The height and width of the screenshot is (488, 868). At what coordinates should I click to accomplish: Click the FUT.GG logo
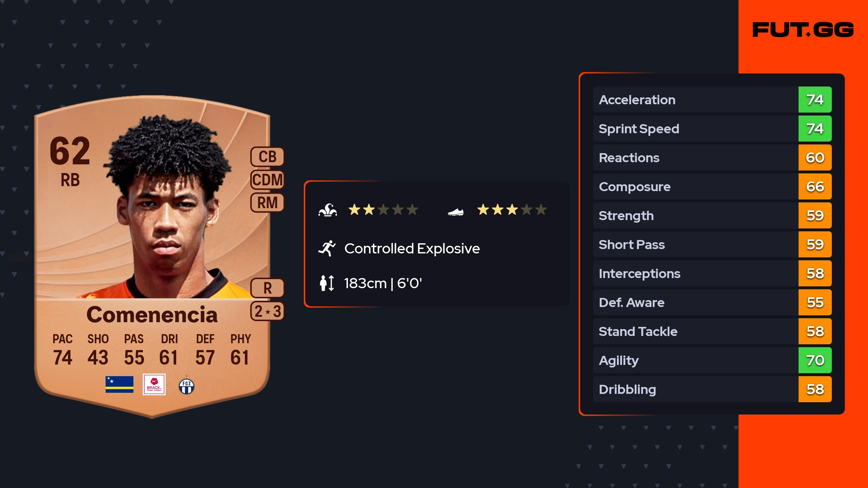tap(803, 30)
